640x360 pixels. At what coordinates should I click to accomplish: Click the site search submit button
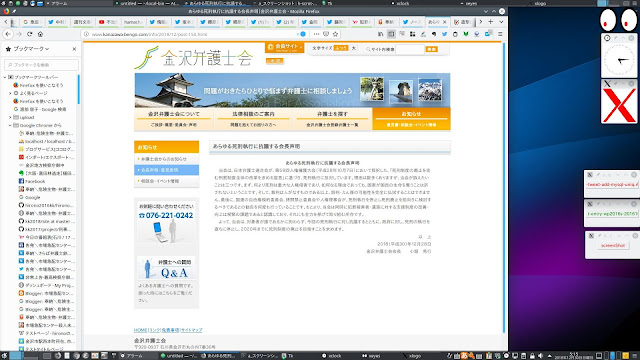coord(431,49)
